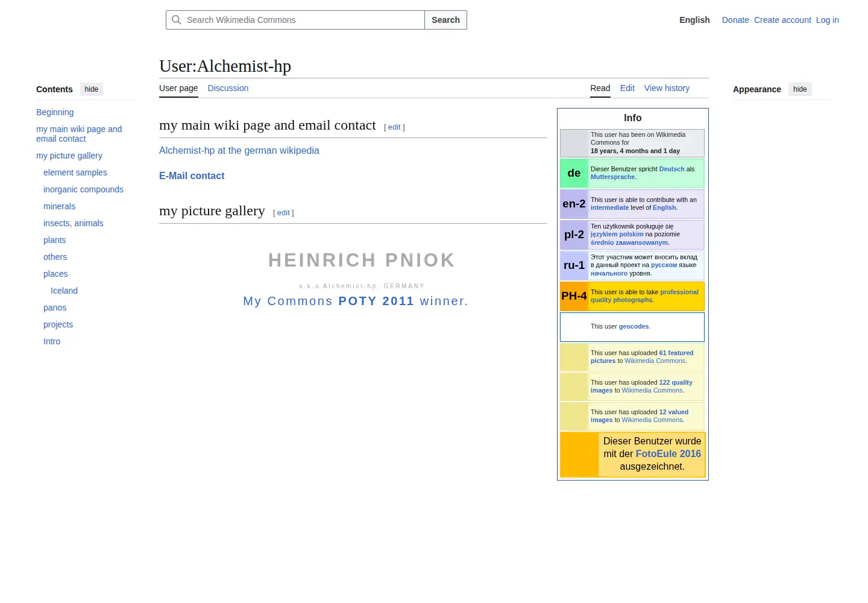Viewport: 868px width, 603px height.
Task: Open Alchemist-hp at the german wikipedia
Action: (239, 151)
